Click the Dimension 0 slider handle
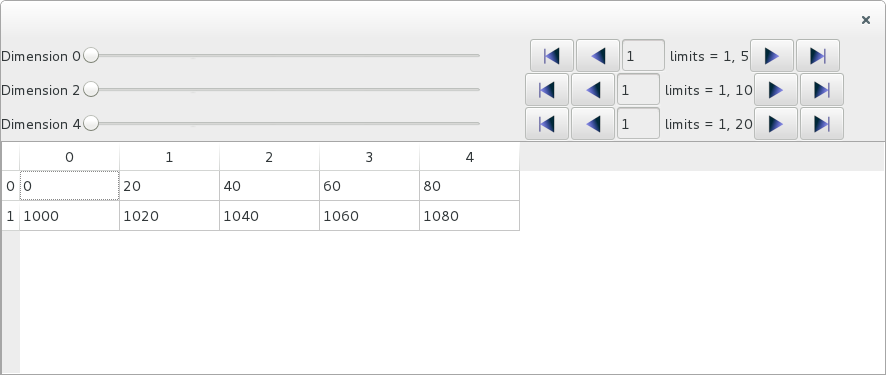 point(91,55)
